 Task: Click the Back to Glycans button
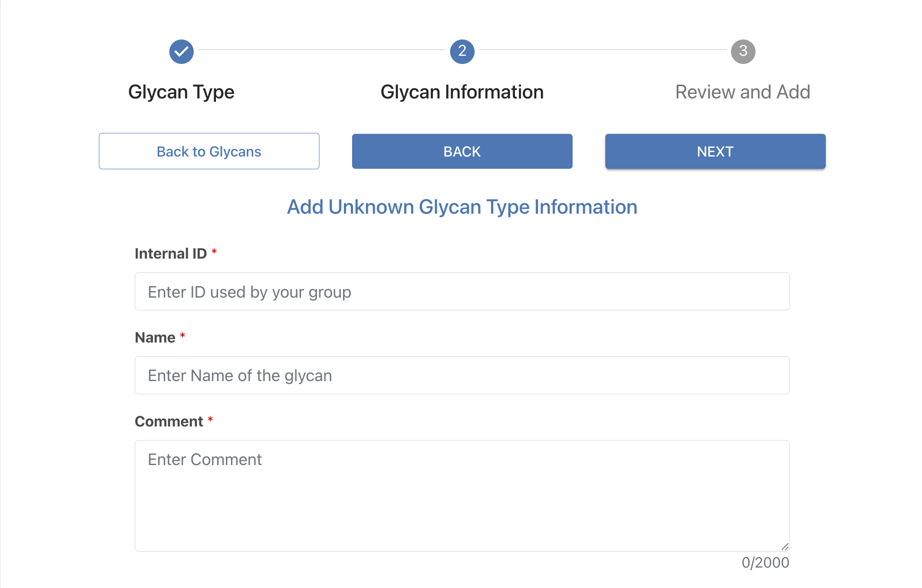pos(209,151)
